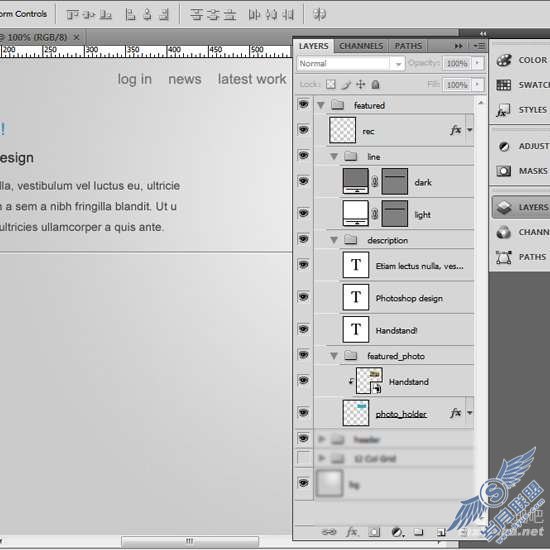Image resolution: width=550 pixels, height=550 pixels.
Task: Click the Fill 100% field
Action: [457, 85]
